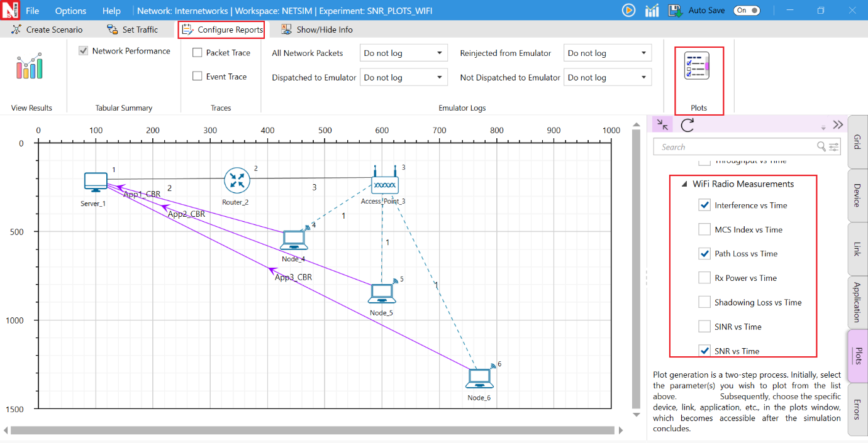The image size is (868, 443).
Task: Run simulation with the orange play icon
Action: [x=628, y=10]
